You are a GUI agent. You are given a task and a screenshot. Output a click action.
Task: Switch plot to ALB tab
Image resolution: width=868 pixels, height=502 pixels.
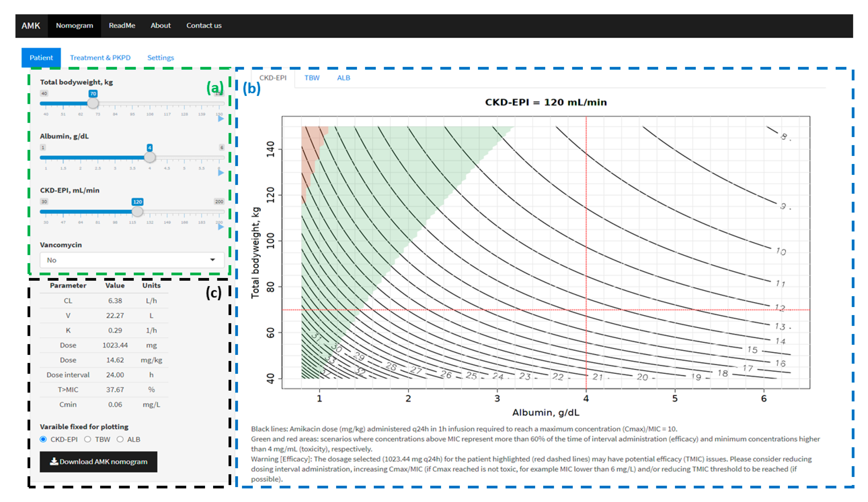343,78
